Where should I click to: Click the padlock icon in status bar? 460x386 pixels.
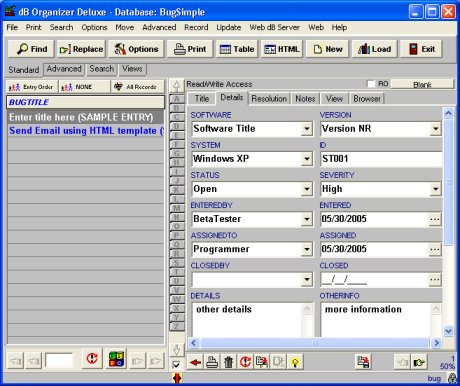tap(452, 378)
